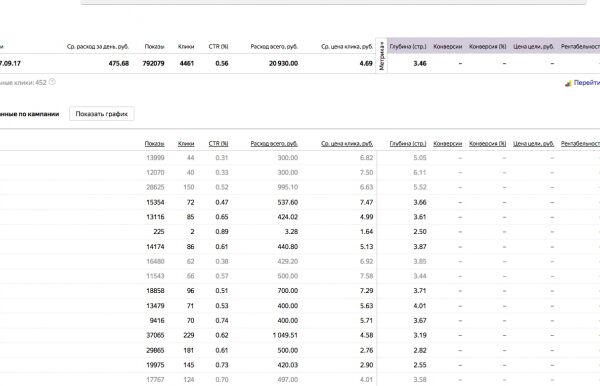This screenshot has height=386, width=600.
Task: Select spend cell 497.00
Action: coord(288,379)
